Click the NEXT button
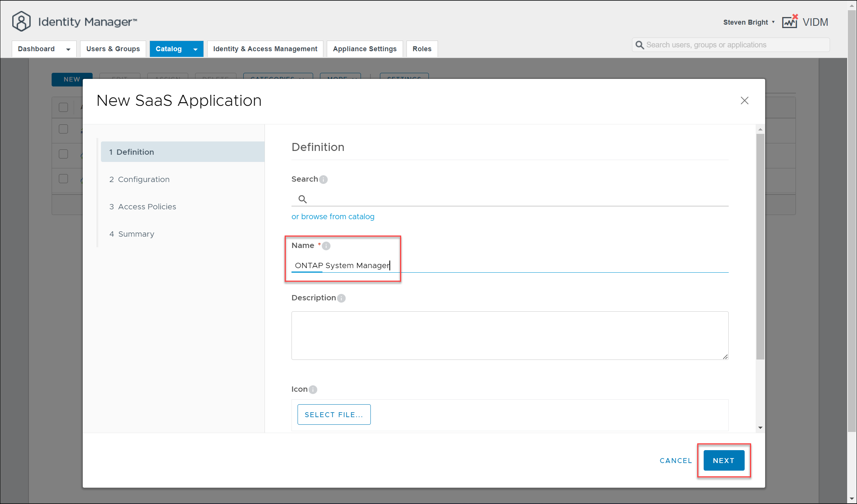This screenshot has height=504, width=857. 723,460
